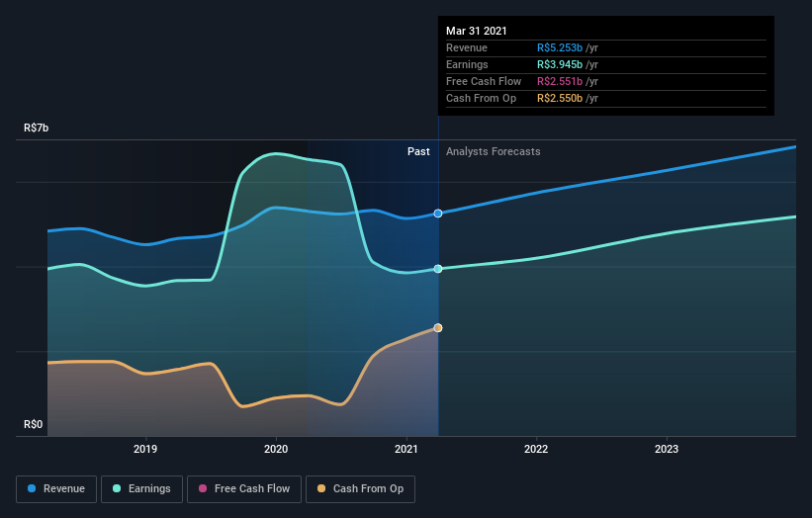Click the Analysts Forecasts label
Viewport: 812px width, 518px height.
(493, 151)
